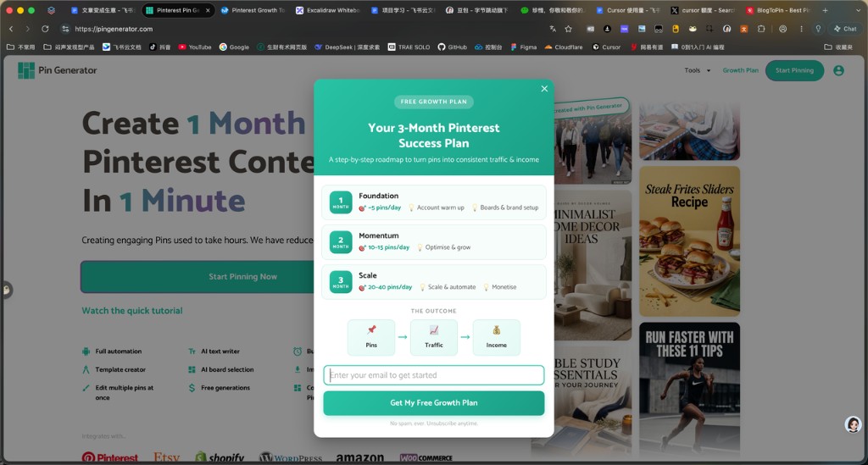Click the Run Faster With These 11 Tips pin
This screenshot has height=465, width=868.
pyautogui.click(x=689, y=390)
